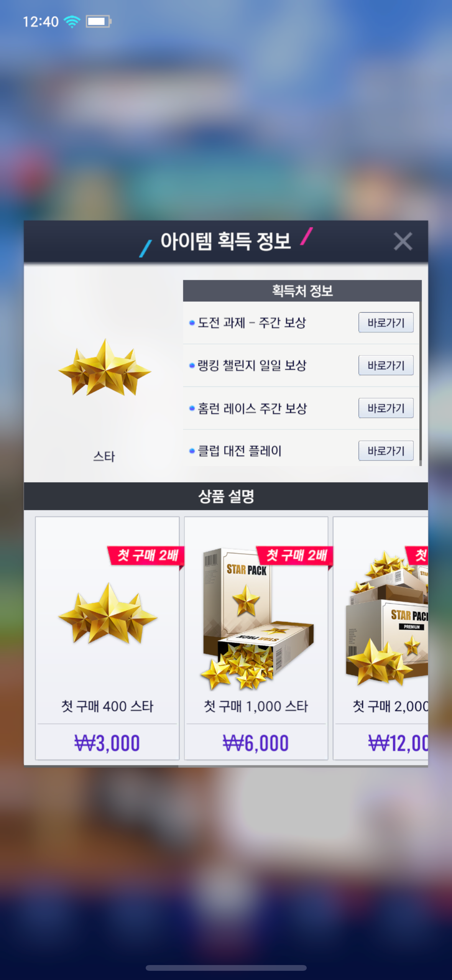The width and height of the screenshot is (452, 980).
Task: Tap the Wi-Fi status icon
Action: [72, 21]
